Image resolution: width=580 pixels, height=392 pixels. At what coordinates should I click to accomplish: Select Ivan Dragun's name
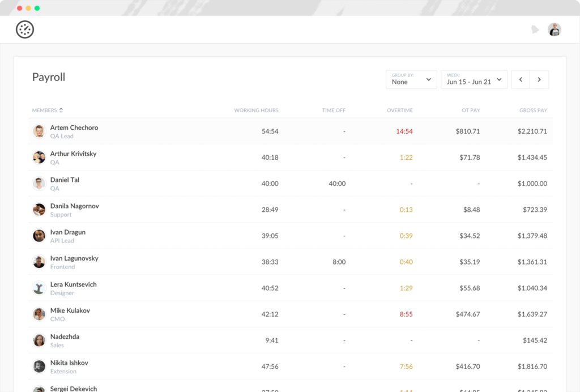point(67,232)
